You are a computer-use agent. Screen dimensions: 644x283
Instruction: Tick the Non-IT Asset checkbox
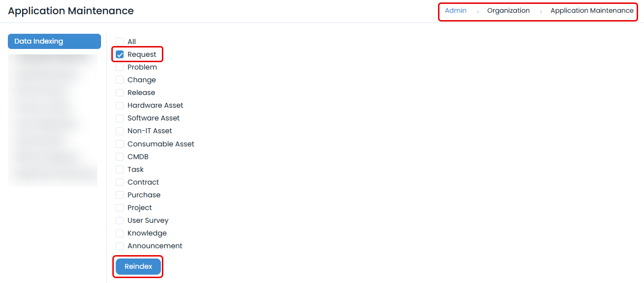tap(120, 131)
